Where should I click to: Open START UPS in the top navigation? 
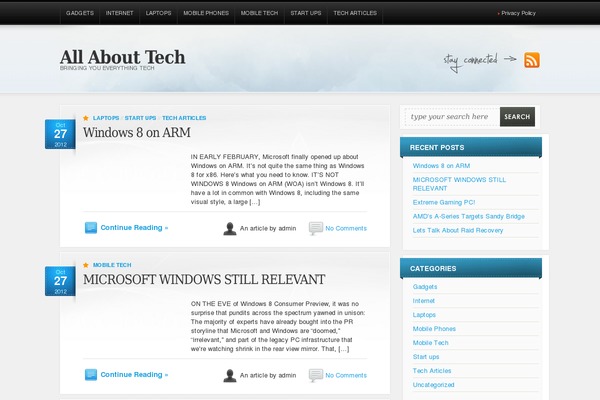pyautogui.click(x=306, y=13)
